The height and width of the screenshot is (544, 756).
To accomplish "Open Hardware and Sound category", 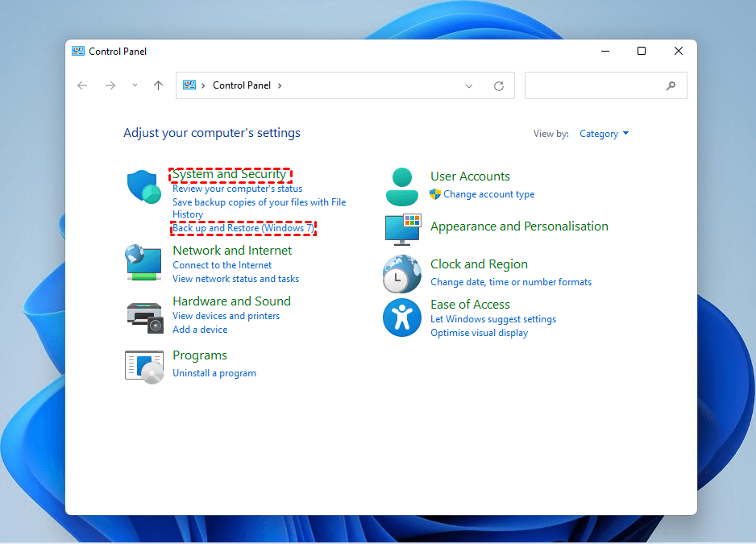I will 232,301.
